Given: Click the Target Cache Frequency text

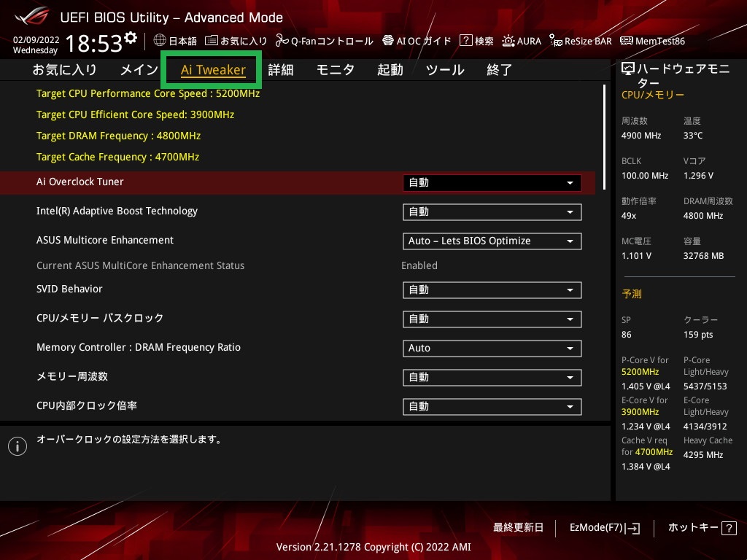Looking at the screenshot, I should [117, 157].
